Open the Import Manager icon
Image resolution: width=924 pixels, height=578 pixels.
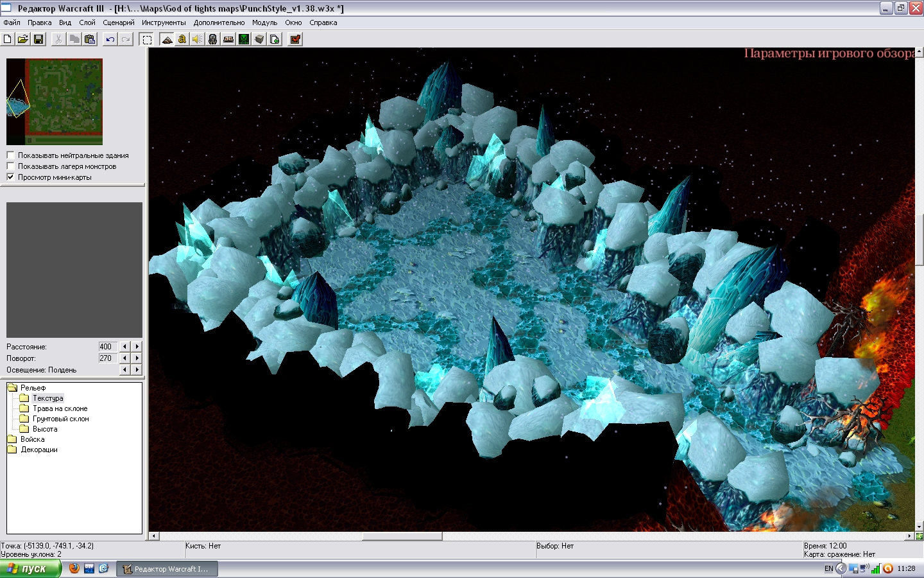[275, 39]
